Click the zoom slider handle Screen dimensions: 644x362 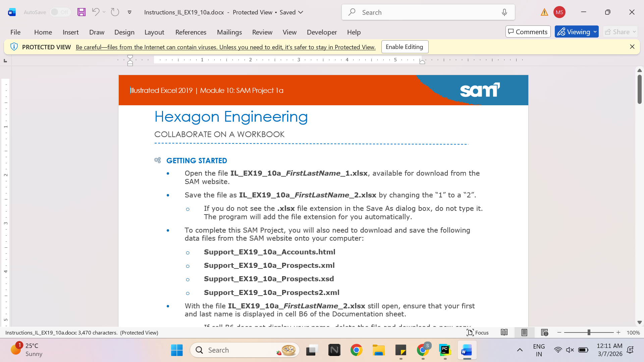point(589,333)
